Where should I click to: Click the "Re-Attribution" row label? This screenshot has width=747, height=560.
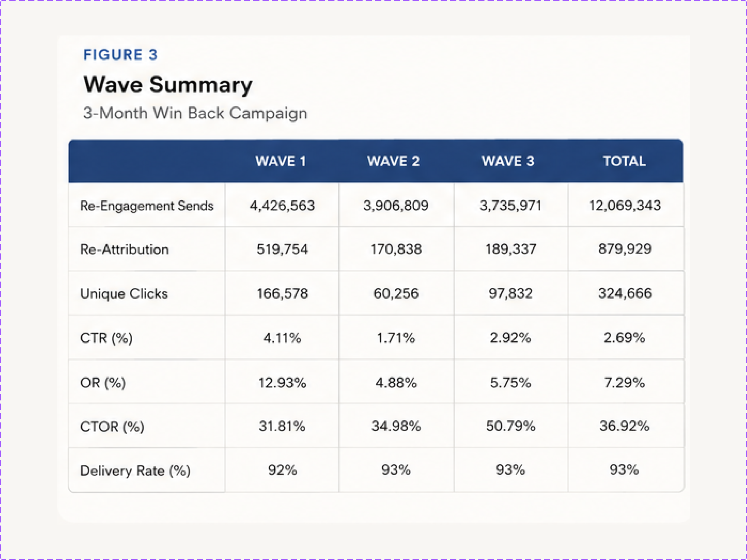pos(124,250)
